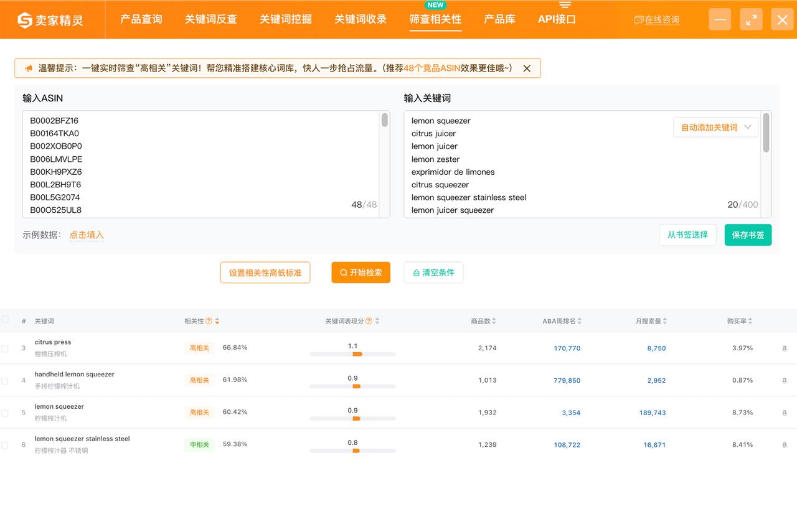Expand the 自动添加关键词 dropdown
Image resolution: width=797 pixels, height=532 pixels.
(715, 127)
